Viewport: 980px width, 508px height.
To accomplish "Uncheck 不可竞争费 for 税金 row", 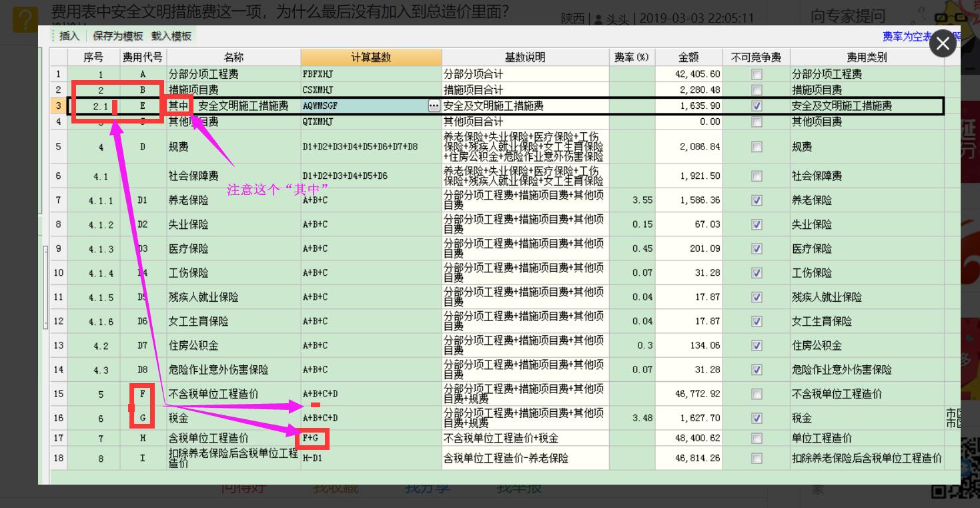I will coord(757,418).
